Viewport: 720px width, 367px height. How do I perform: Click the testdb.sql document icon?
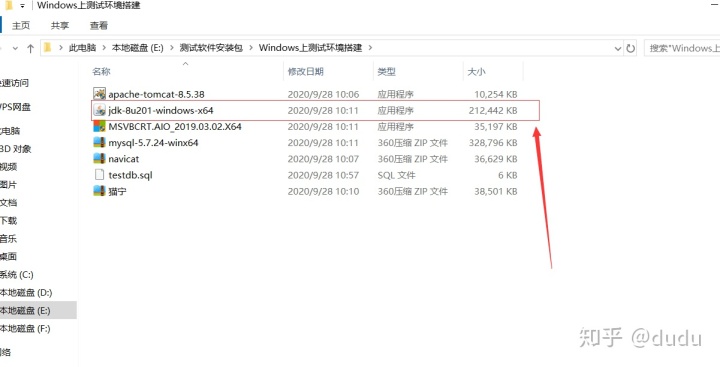pyautogui.click(x=100, y=175)
